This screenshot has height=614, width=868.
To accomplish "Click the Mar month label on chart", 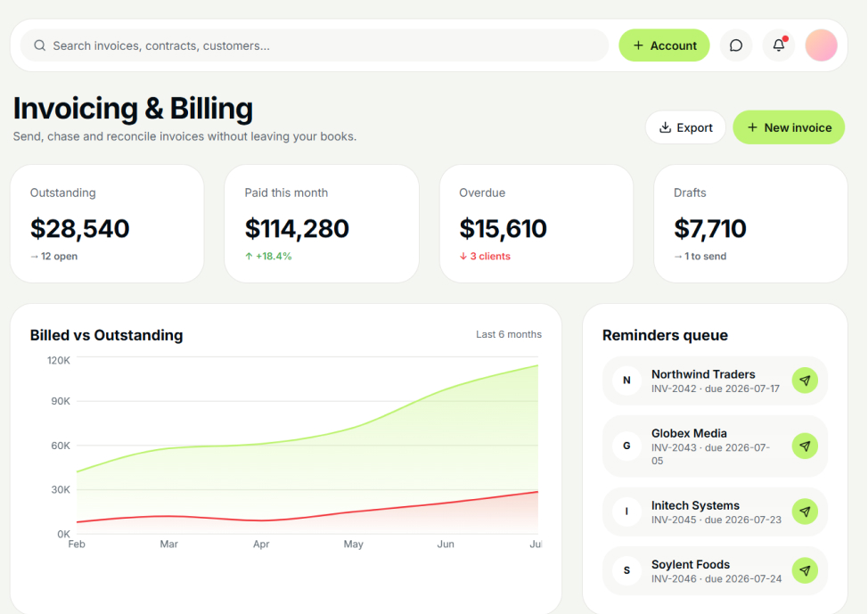I will (x=168, y=544).
